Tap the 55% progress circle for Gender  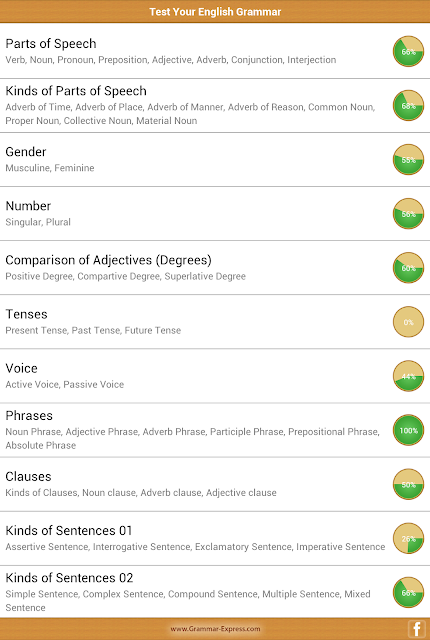(408, 160)
